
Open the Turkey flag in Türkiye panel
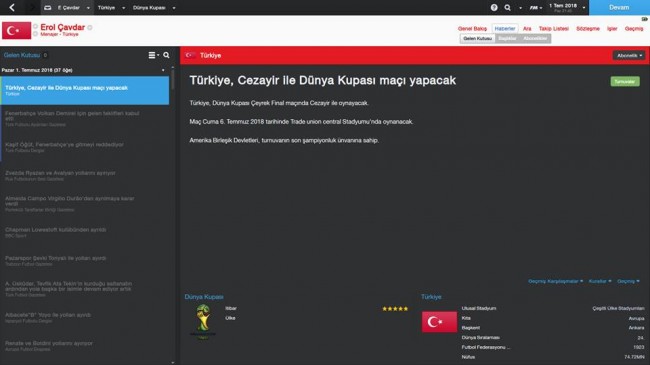coord(439,322)
